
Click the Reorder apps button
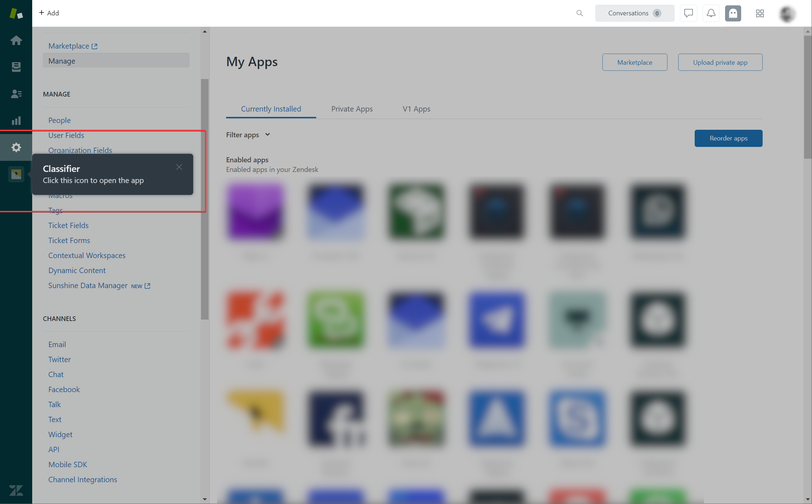coord(728,138)
